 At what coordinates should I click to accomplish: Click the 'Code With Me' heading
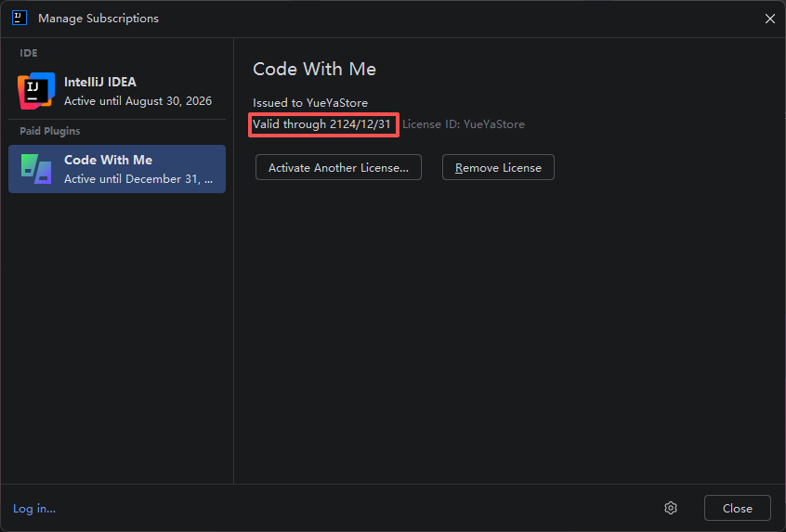coord(314,69)
